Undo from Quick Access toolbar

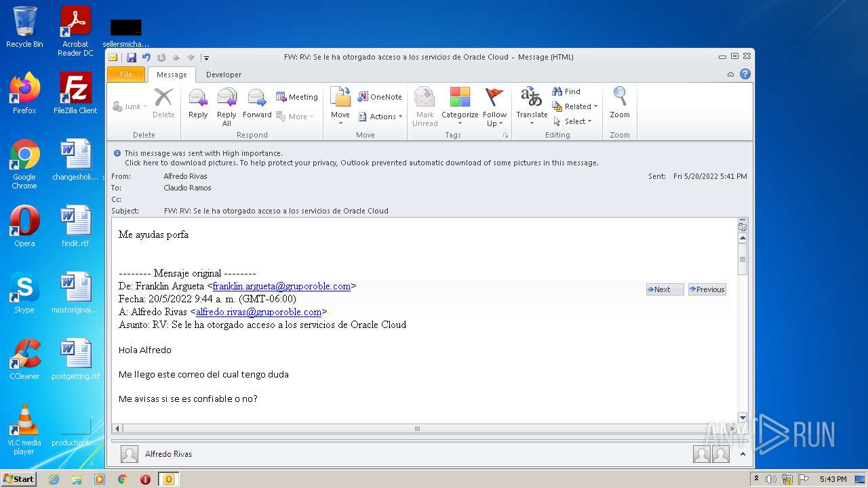point(146,58)
